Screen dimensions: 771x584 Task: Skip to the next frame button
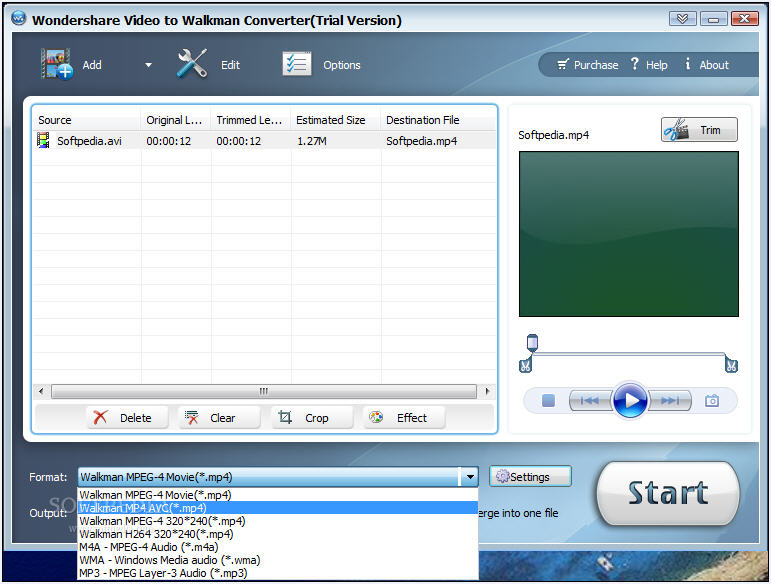(x=671, y=401)
